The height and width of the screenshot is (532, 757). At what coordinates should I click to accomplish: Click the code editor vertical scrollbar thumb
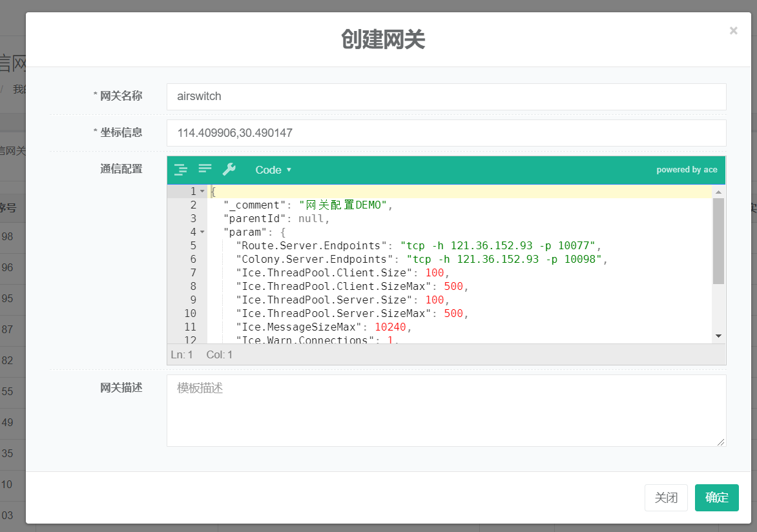pyautogui.click(x=718, y=240)
